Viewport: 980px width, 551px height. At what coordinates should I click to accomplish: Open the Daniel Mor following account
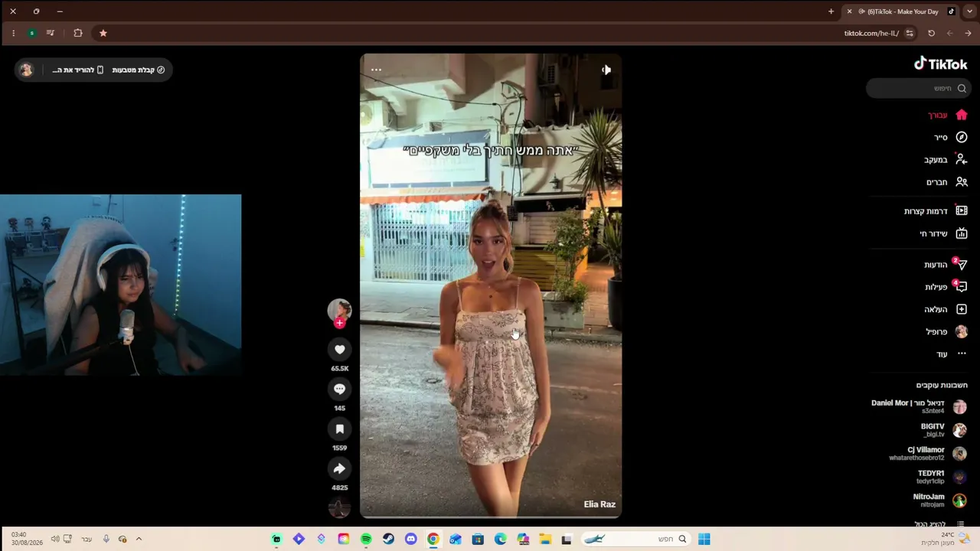click(x=919, y=406)
